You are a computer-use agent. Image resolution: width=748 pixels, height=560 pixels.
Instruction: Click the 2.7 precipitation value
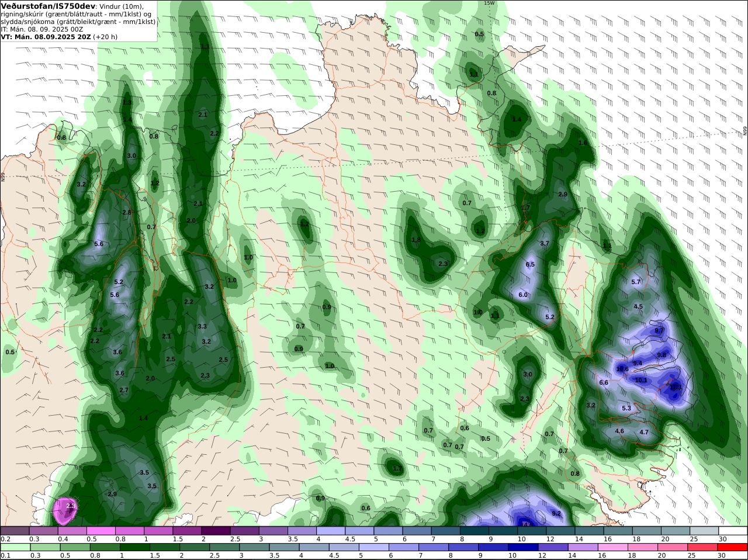pyautogui.click(x=124, y=390)
